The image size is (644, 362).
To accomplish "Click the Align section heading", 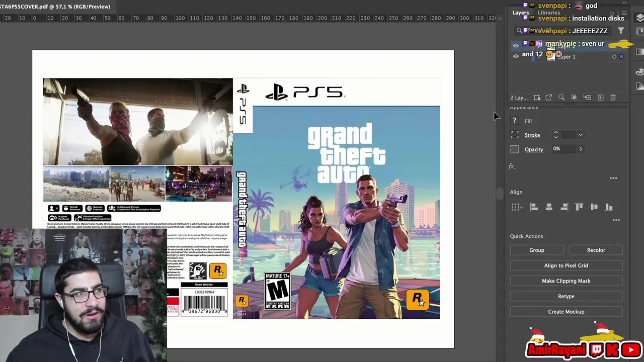I will click(x=516, y=192).
